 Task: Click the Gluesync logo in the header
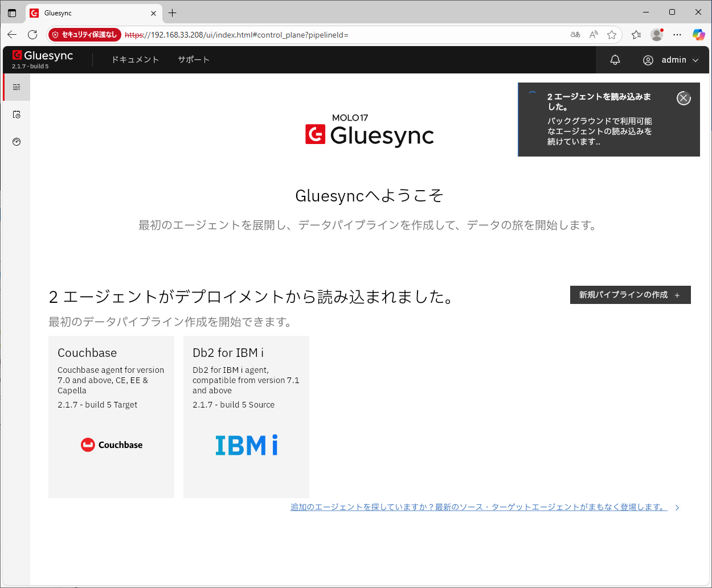(43, 56)
